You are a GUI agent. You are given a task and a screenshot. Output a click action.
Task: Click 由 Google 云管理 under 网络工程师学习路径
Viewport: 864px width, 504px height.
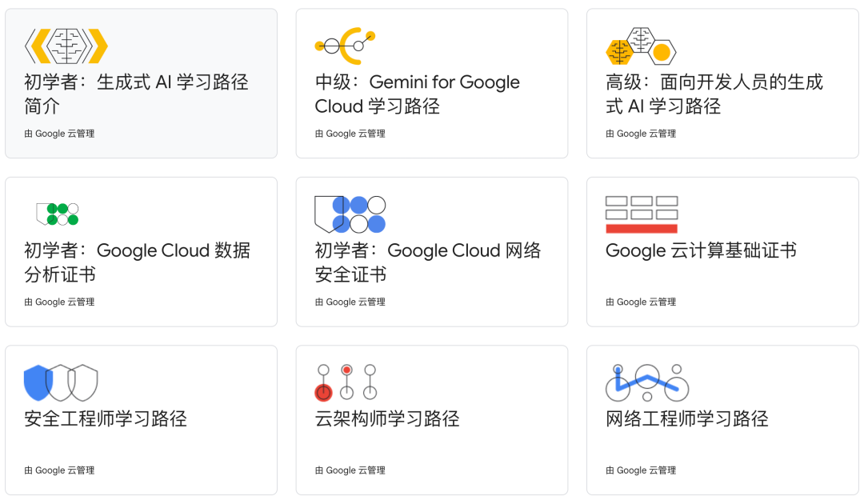click(641, 470)
